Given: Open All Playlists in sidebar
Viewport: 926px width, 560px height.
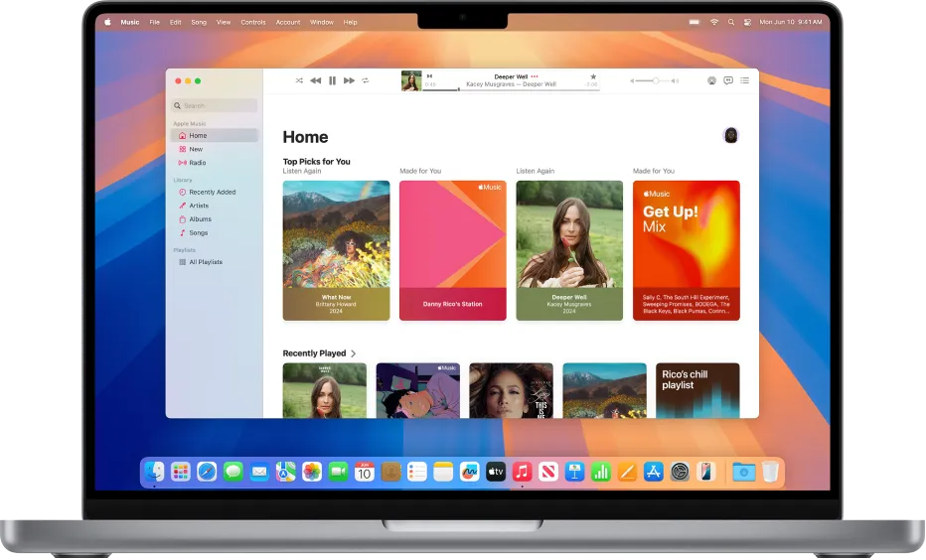Looking at the screenshot, I should coord(215,262).
